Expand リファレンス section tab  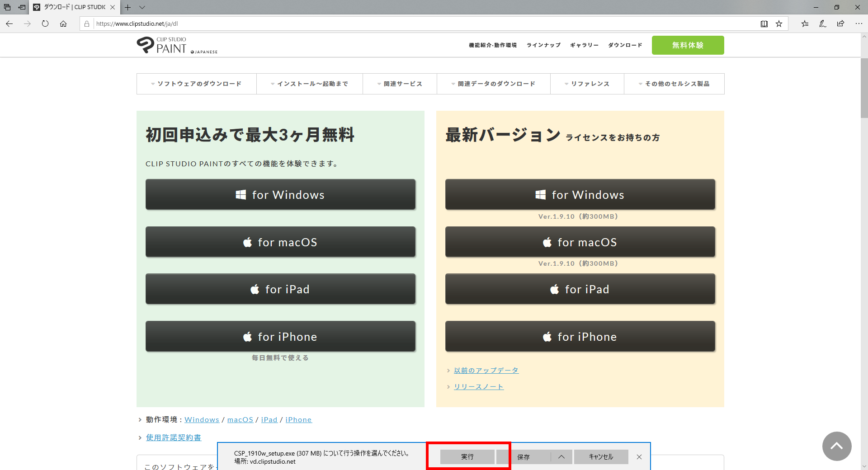click(x=587, y=84)
